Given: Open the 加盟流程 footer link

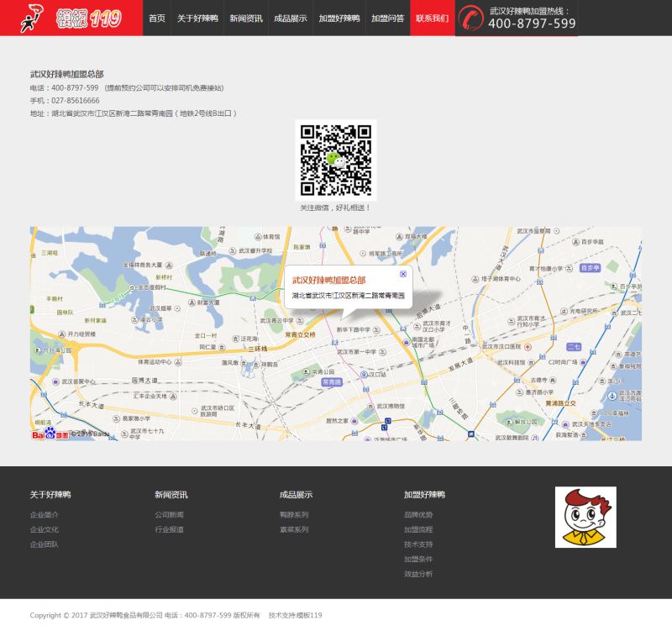Looking at the screenshot, I should [x=418, y=529].
